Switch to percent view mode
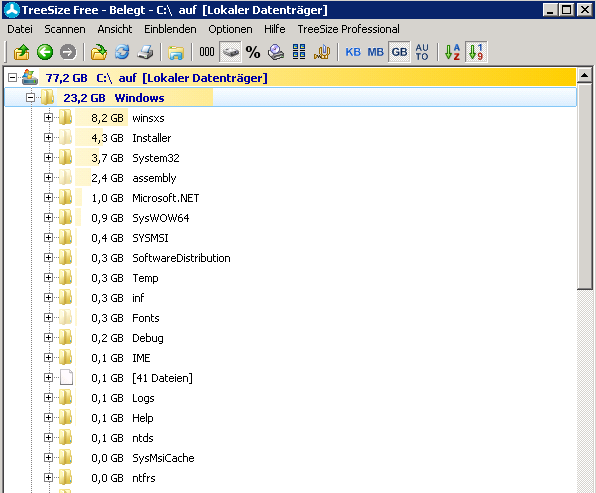The height and width of the screenshot is (493, 596). tap(253, 52)
